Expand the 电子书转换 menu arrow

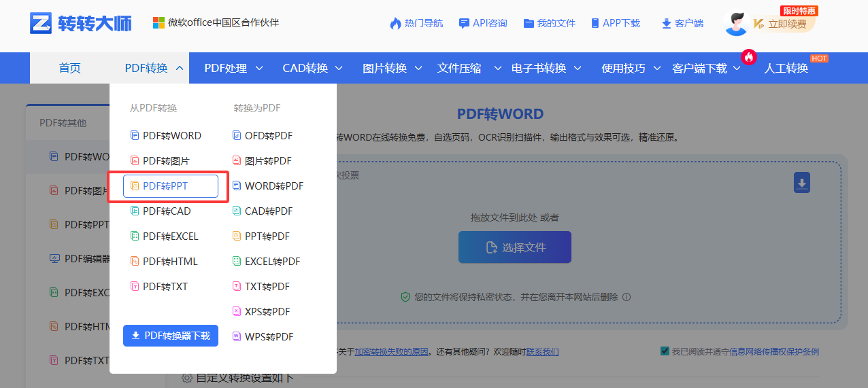pos(578,68)
